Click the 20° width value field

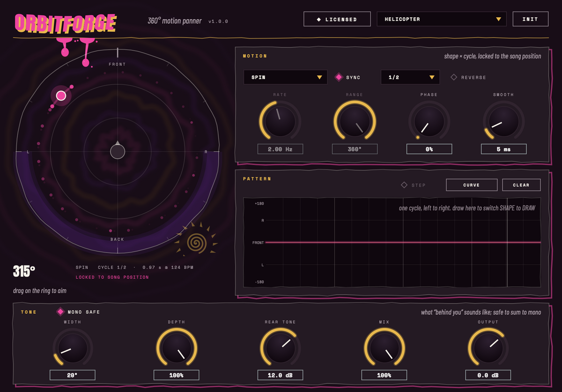(x=73, y=375)
